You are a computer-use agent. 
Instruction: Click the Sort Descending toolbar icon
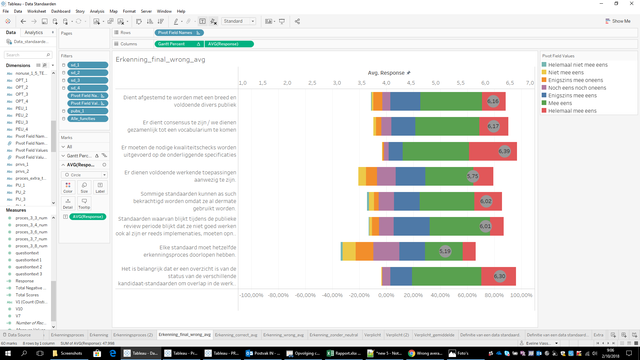[x=161, y=21]
